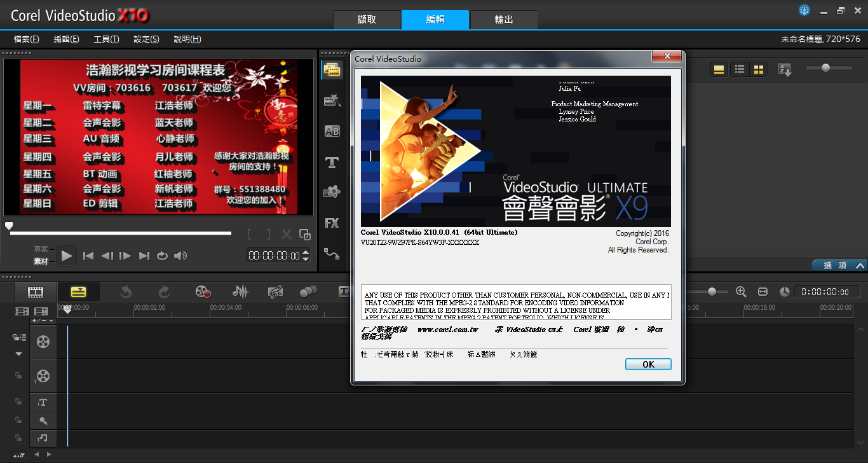Click the Record/Capture option icon in timeline toolbar
This screenshot has height=463, width=868.
pyautogui.click(x=203, y=292)
